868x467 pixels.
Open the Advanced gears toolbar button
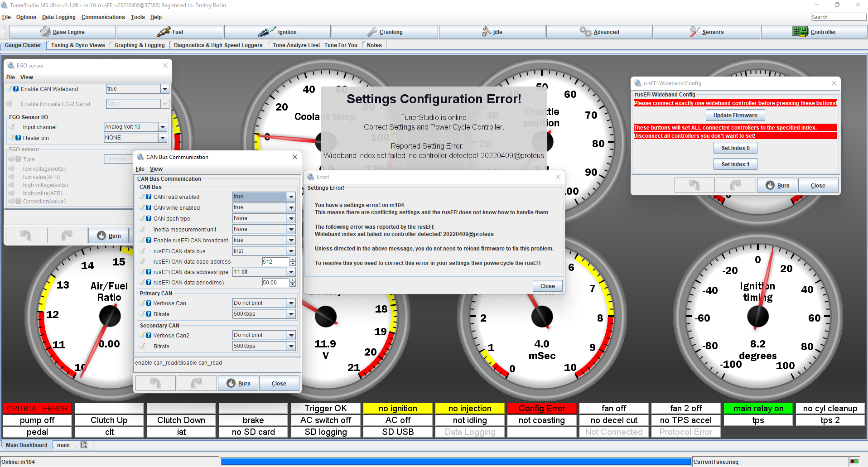tap(599, 32)
